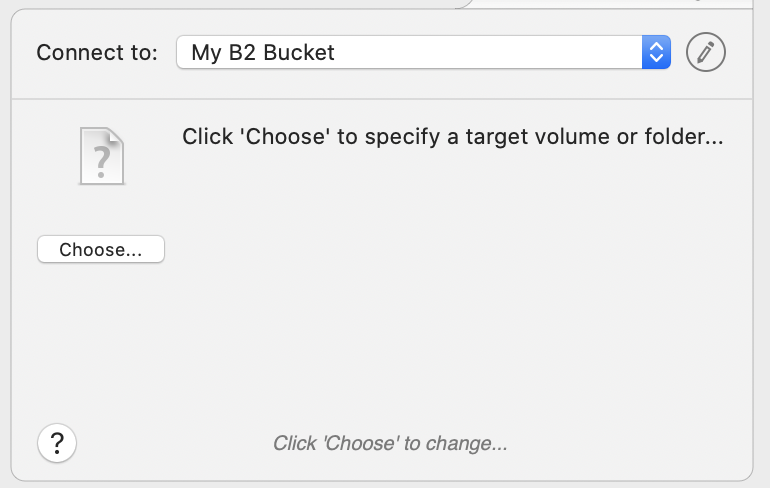
Task: Click the Connect to: label
Action: [x=97, y=53]
